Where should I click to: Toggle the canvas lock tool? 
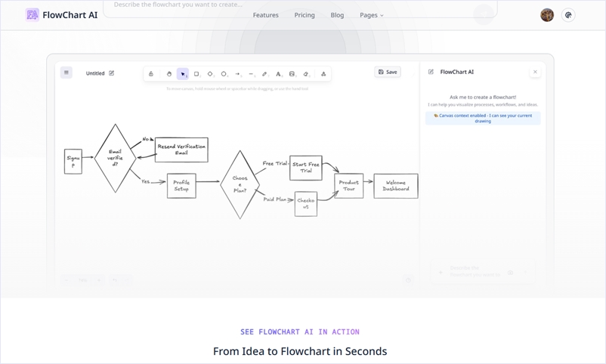[151, 74]
